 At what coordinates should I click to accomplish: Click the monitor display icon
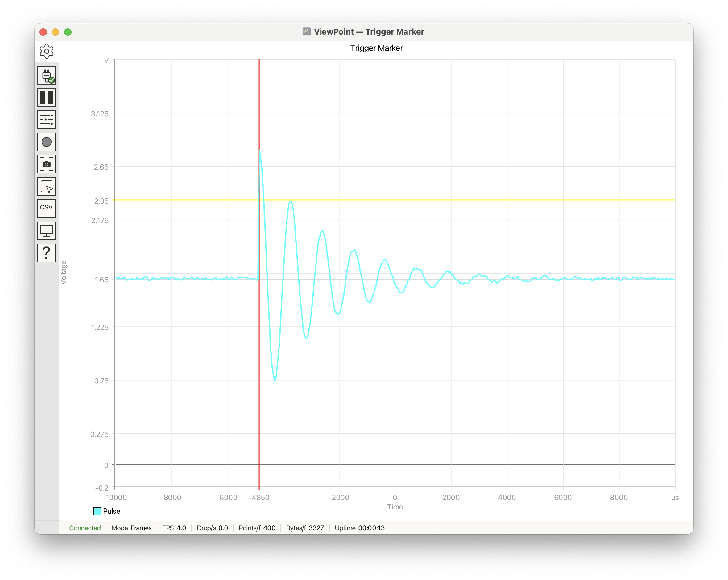[46, 231]
